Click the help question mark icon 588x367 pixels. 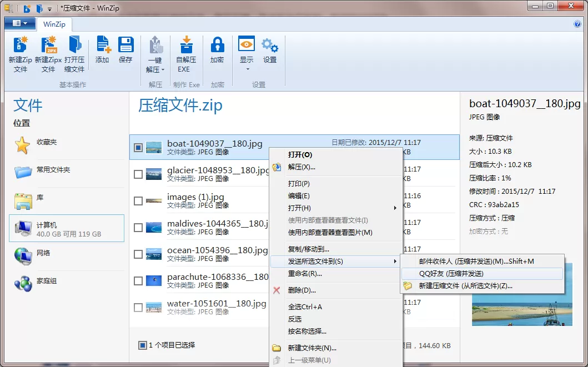tap(577, 24)
